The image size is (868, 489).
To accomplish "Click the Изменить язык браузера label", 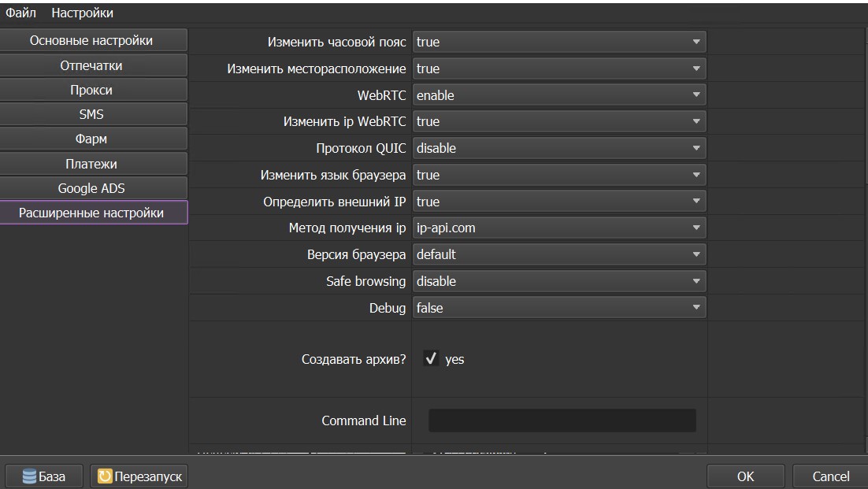I will click(332, 175).
